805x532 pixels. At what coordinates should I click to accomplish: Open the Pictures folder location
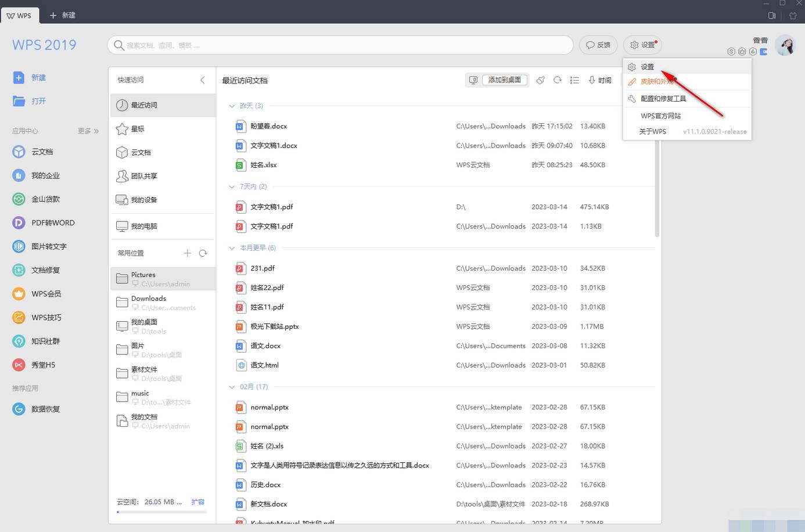(x=163, y=279)
